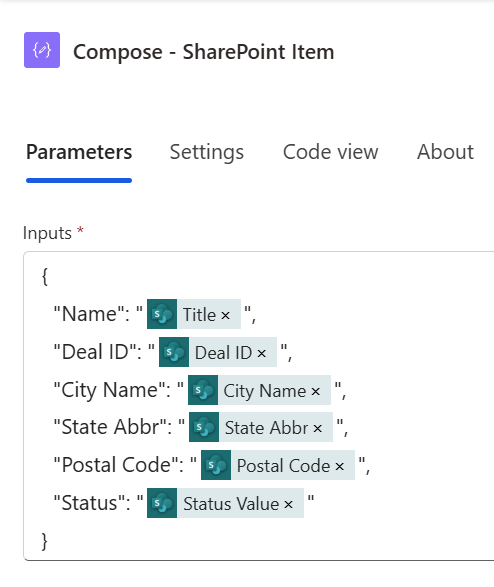Viewport: 494px width, 587px height.
Task: Click the SharePoint icon on City Name token
Action: pyautogui.click(x=203, y=390)
